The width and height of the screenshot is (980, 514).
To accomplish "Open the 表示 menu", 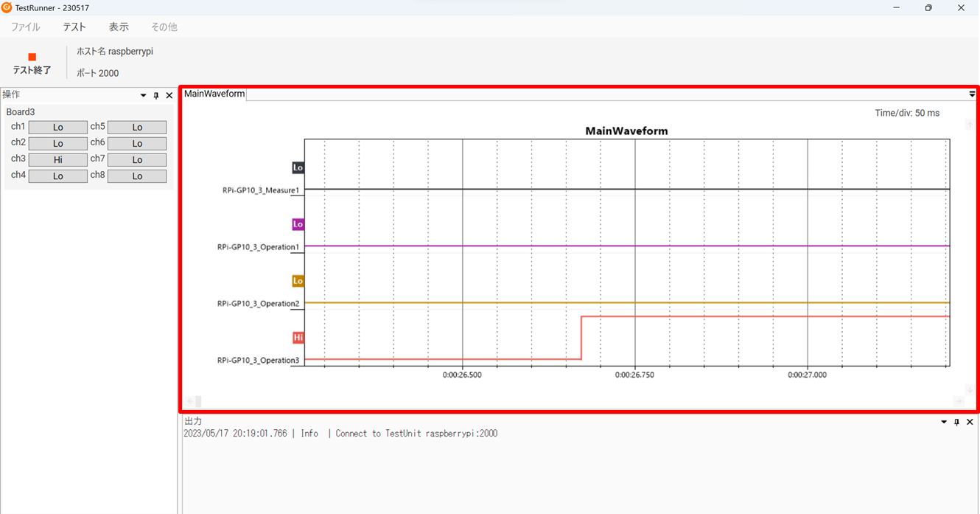I will [119, 27].
